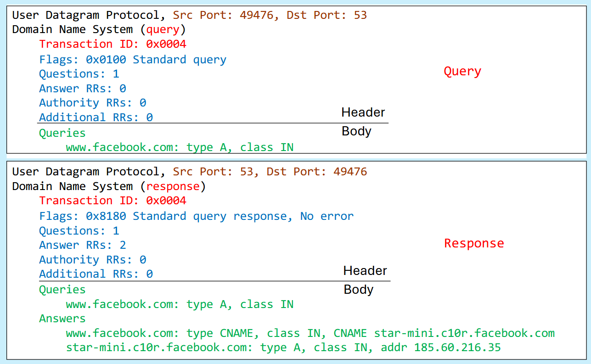Viewport: 591px width, 364px height.
Task: Expand Queries in the query packet
Action: tap(62, 133)
